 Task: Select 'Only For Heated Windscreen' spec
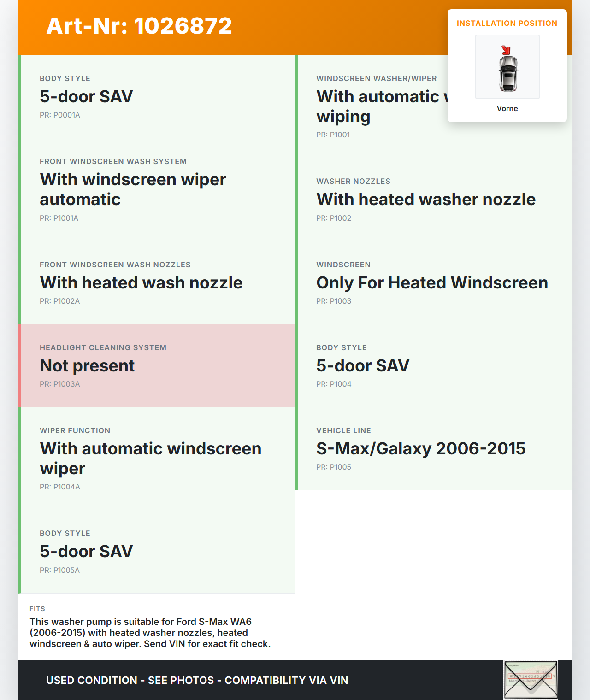432,282
